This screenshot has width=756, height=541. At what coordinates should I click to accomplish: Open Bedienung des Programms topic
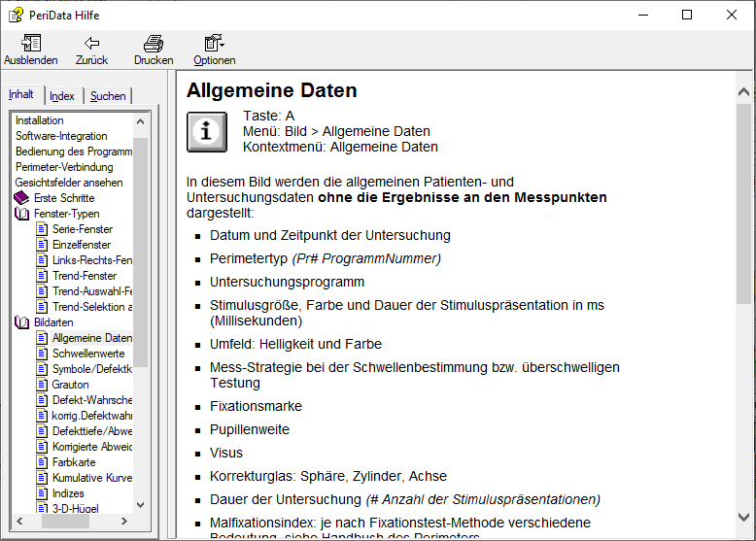(73, 152)
